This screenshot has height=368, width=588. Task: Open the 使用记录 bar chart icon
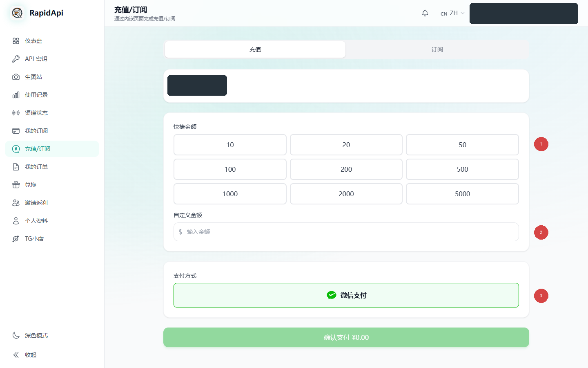[16, 95]
